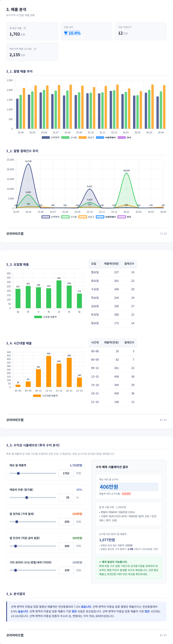
Task: Click the 기타 관리비 slider
Action: point(33,570)
